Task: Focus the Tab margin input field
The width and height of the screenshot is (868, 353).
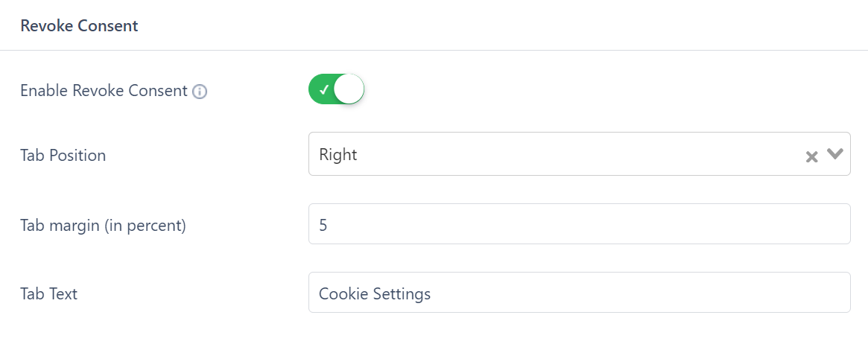Action: pos(579,223)
